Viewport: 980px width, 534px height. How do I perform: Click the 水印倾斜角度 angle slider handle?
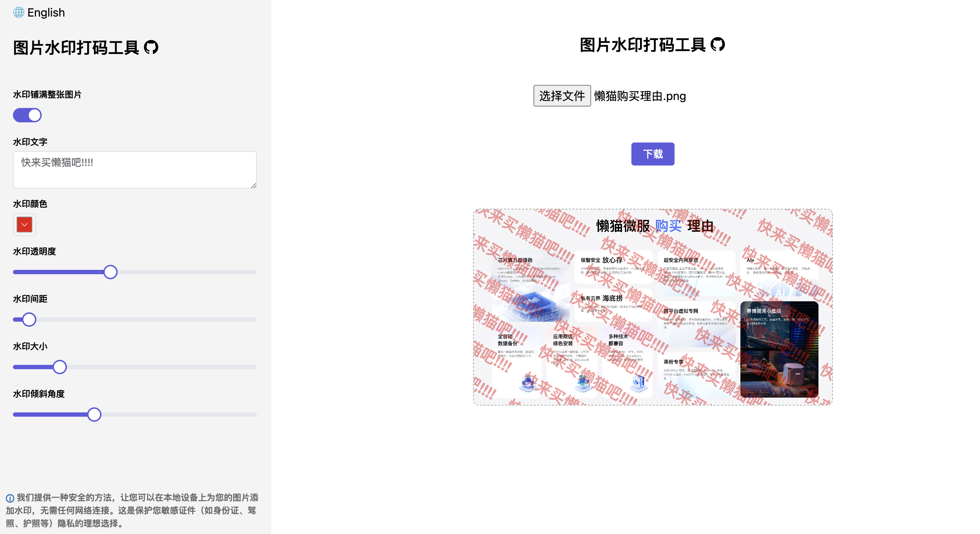[x=94, y=415]
